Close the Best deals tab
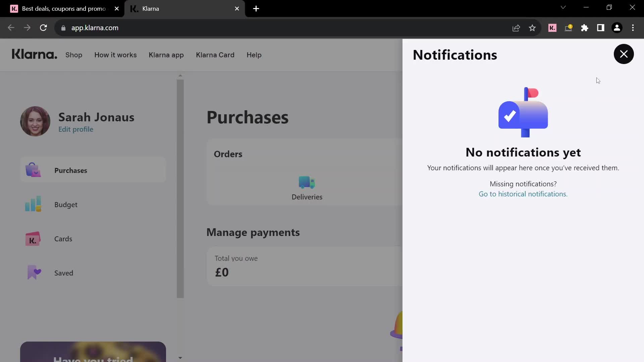This screenshot has height=362, width=644. click(x=117, y=9)
